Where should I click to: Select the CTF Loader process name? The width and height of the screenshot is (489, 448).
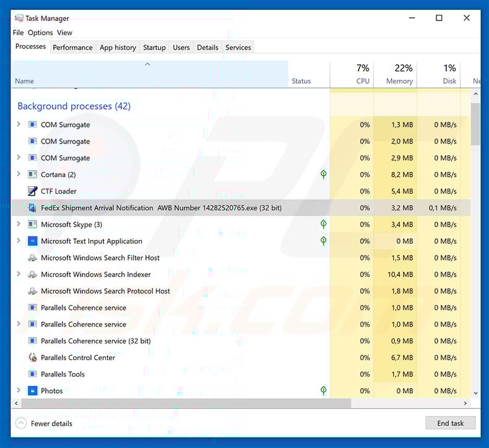point(59,191)
